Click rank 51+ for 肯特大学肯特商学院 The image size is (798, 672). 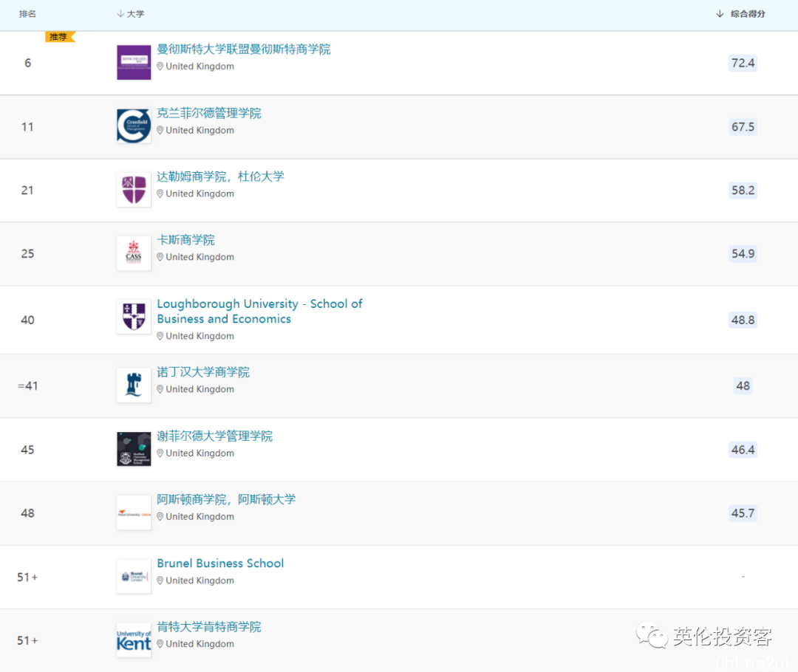pyautogui.click(x=27, y=640)
